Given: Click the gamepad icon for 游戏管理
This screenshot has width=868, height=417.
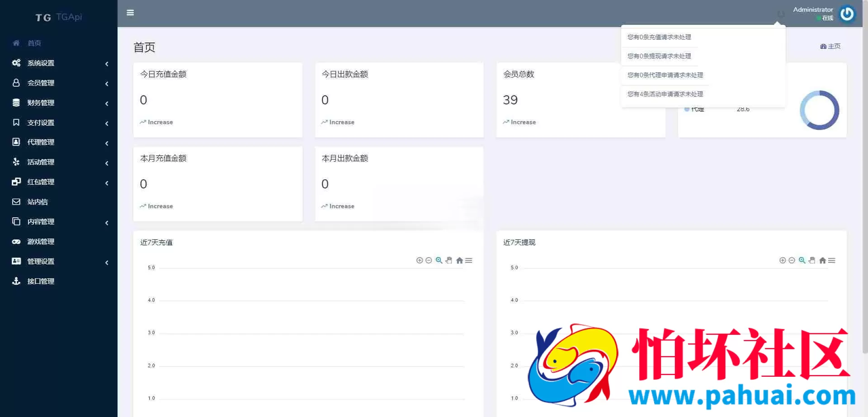Looking at the screenshot, I should point(16,242).
